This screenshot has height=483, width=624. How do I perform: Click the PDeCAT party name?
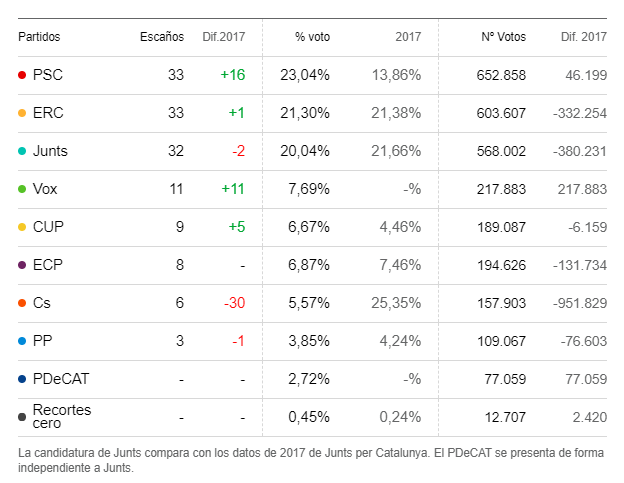59,379
